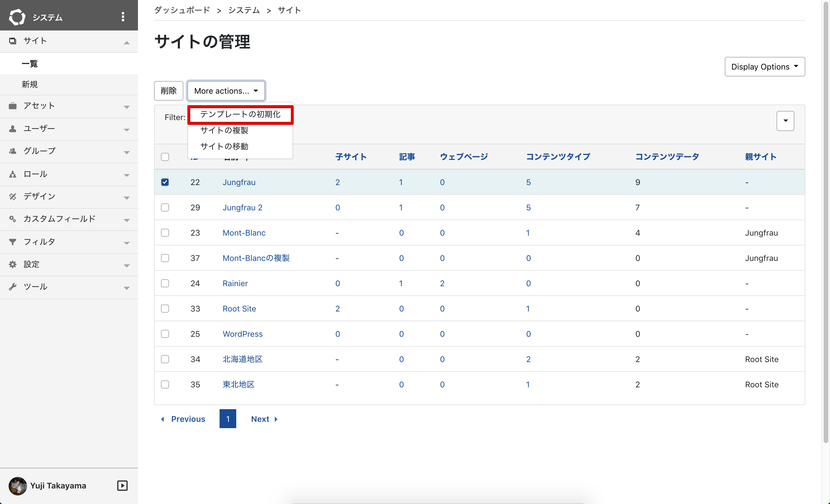Open the WordPress site link
The width and height of the screenshot is (830, 504).
point(243,334)
